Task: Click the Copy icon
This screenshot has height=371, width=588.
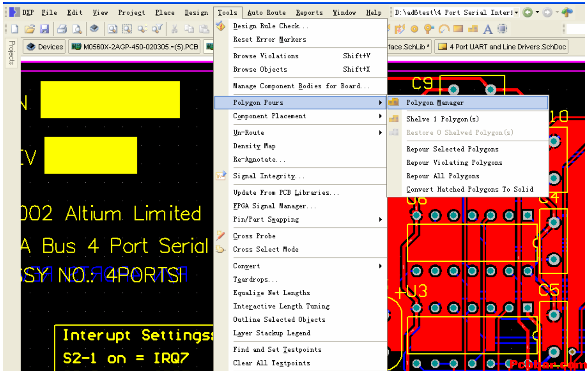Action: pyautogui.click(x=189, y=29)
